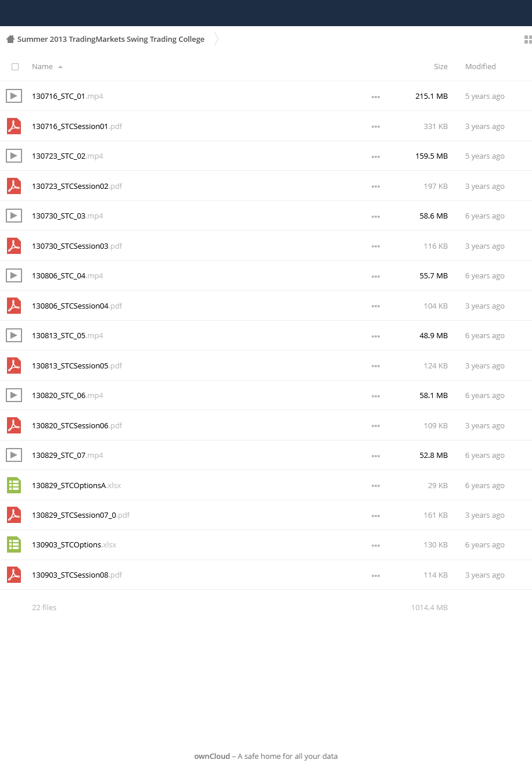This screenshot has width=532, height=774.
Task: Open 130829_STCSession07_0.pdf file
Action: [x=81, y=515]
